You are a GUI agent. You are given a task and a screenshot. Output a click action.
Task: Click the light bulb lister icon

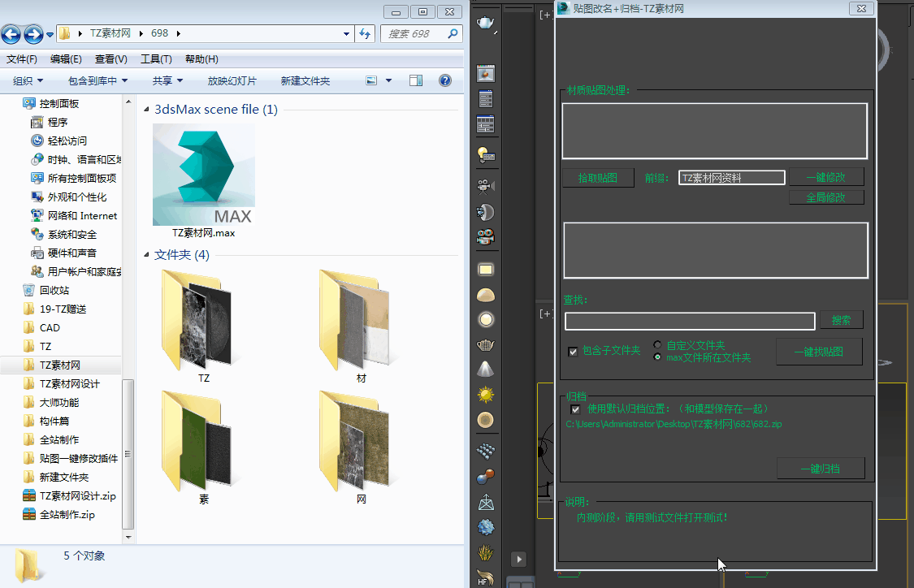coord(486,154)
